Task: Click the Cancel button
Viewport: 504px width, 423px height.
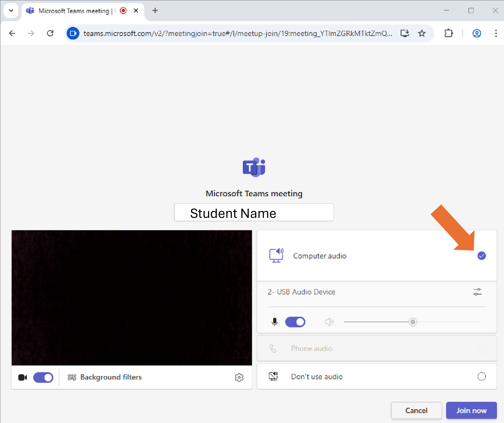Action: 416,410
